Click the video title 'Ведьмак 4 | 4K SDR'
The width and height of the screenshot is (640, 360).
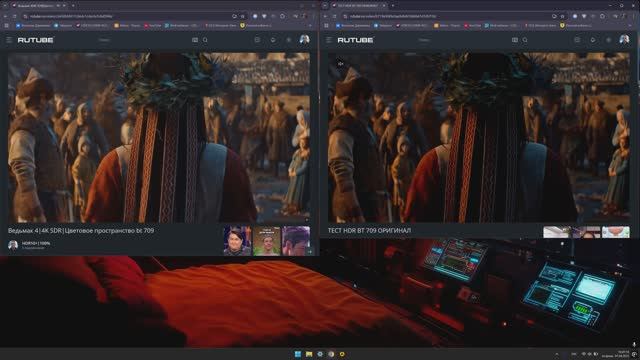81,231
